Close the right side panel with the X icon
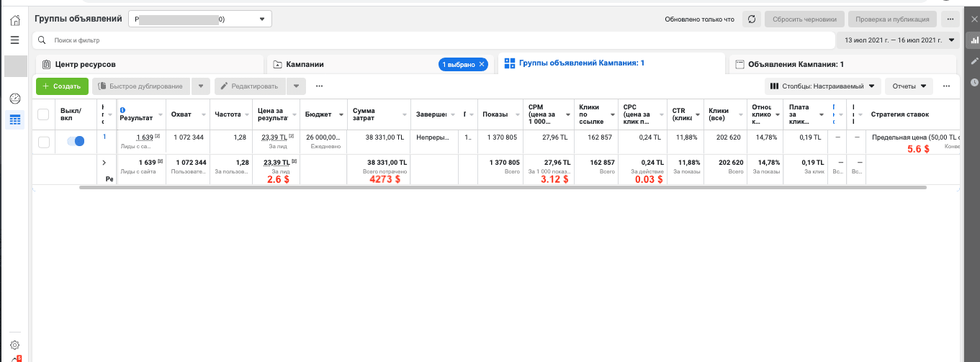Screen dimensions: 980x362 coord(974,19)
